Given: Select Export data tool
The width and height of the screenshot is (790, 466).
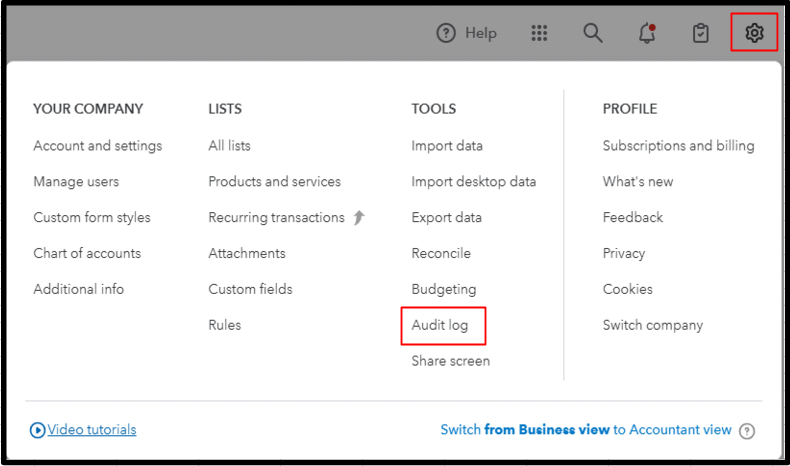Looking at the screenshot, I should coord(446,218).
